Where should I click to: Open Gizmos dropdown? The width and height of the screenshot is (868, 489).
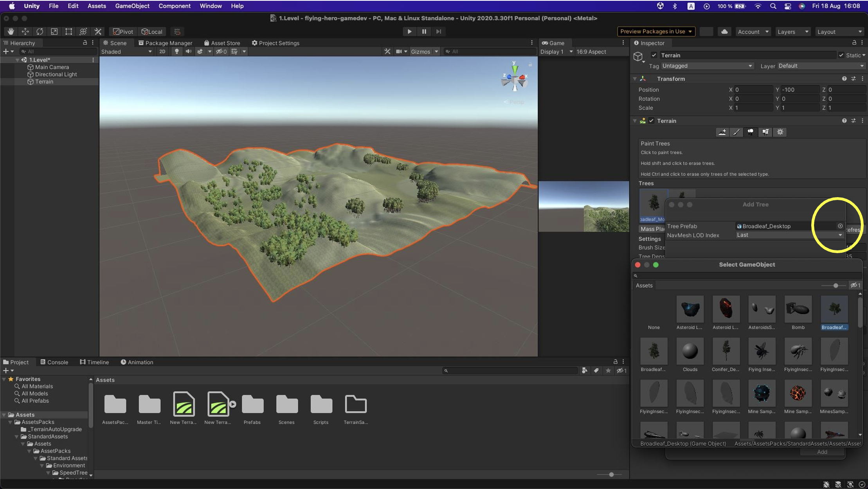point(424,51)
